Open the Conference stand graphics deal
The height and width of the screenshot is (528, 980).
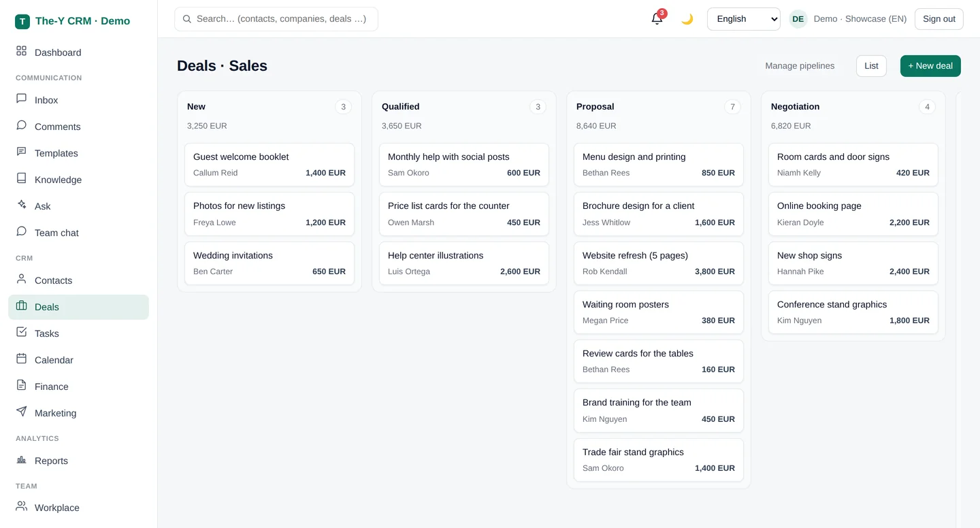(853, 312)
